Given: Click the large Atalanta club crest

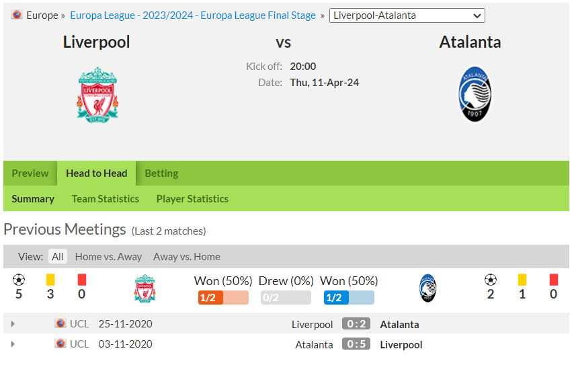Looking at the screenshot, I should click(x=475, y=94).
